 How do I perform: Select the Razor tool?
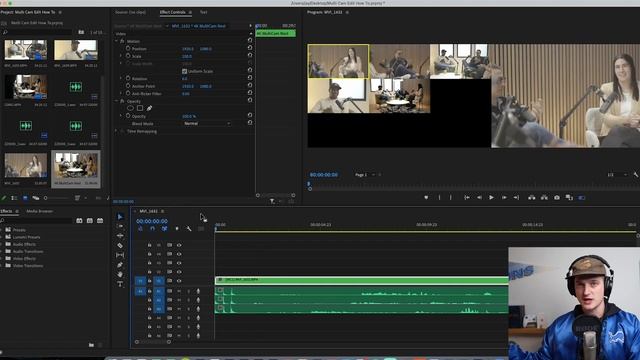[x=120, y=245]
